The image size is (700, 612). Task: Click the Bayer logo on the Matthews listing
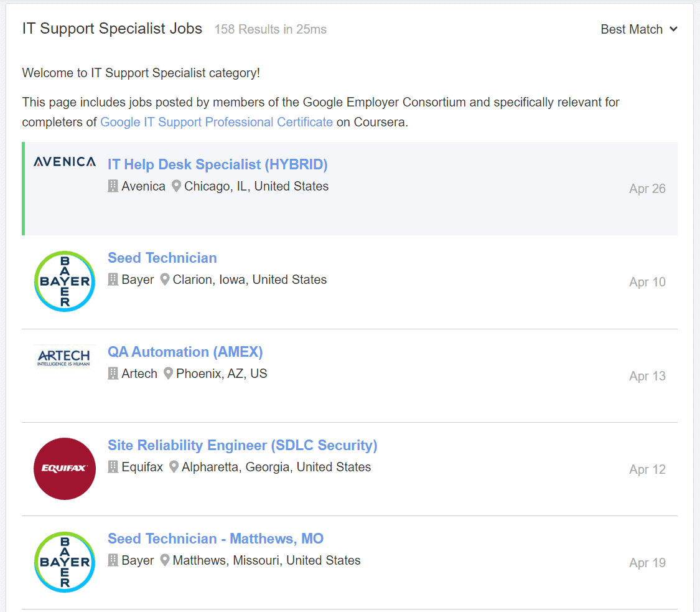point(64,562)
